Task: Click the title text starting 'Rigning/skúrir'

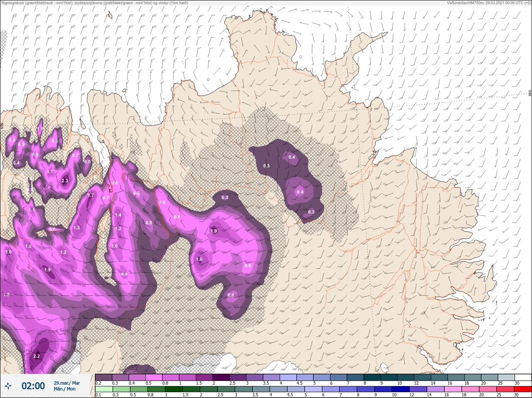Action: (95, 3)
